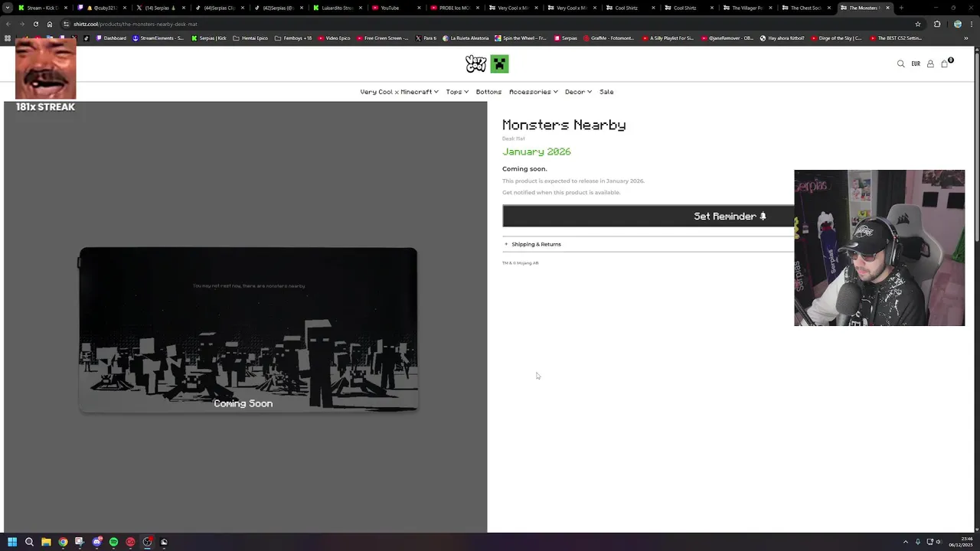The height and width of the screenshot is (551, 980).
Task: Open Chrome from the taskbar
Action: coord(63,542)
